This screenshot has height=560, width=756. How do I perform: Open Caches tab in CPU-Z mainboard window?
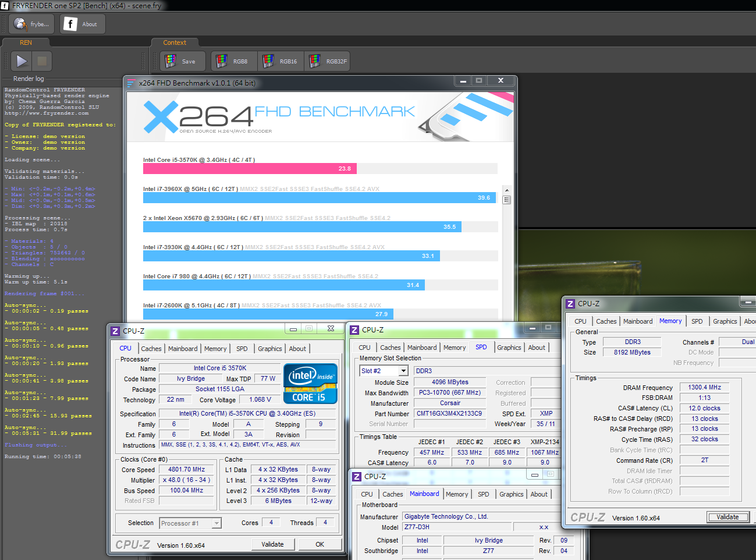(392, 494)
